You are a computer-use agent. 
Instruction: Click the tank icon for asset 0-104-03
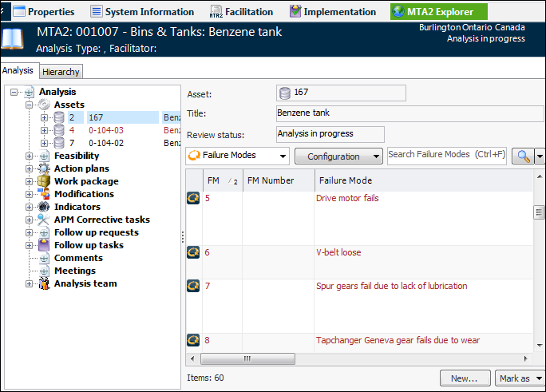pos(59,131)
